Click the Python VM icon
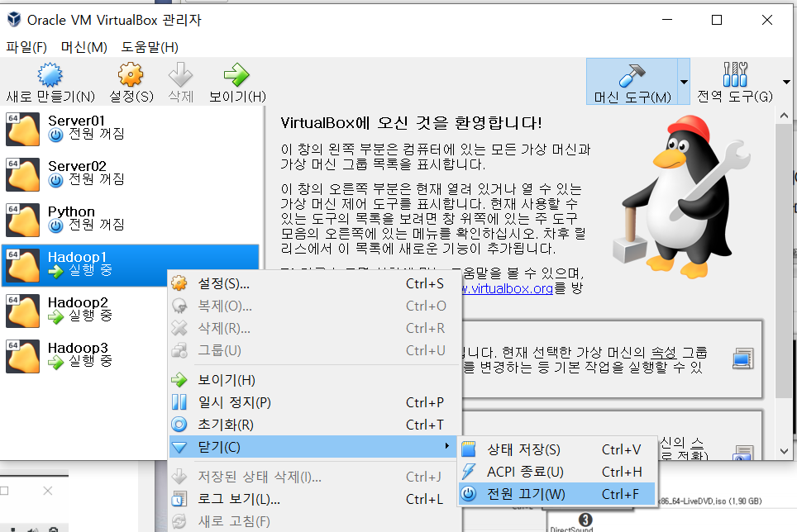Viewport: 797px width, 532px height. (x=23, y=220)
